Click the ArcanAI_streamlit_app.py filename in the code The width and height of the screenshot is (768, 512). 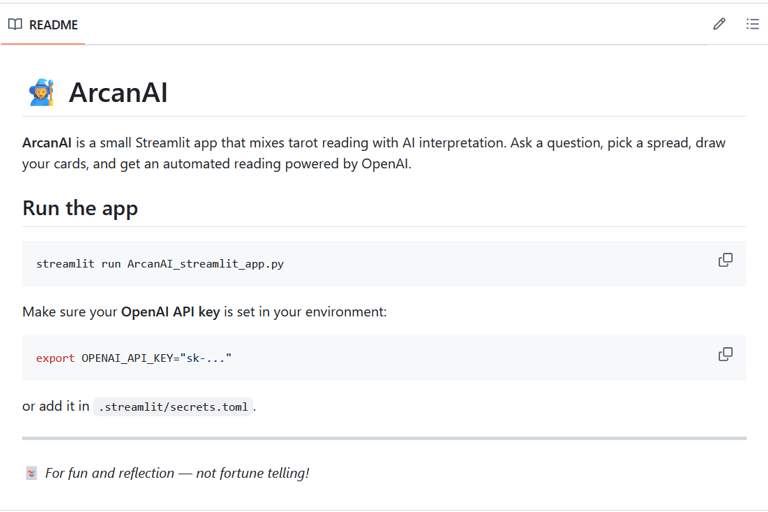pos(205,264)
